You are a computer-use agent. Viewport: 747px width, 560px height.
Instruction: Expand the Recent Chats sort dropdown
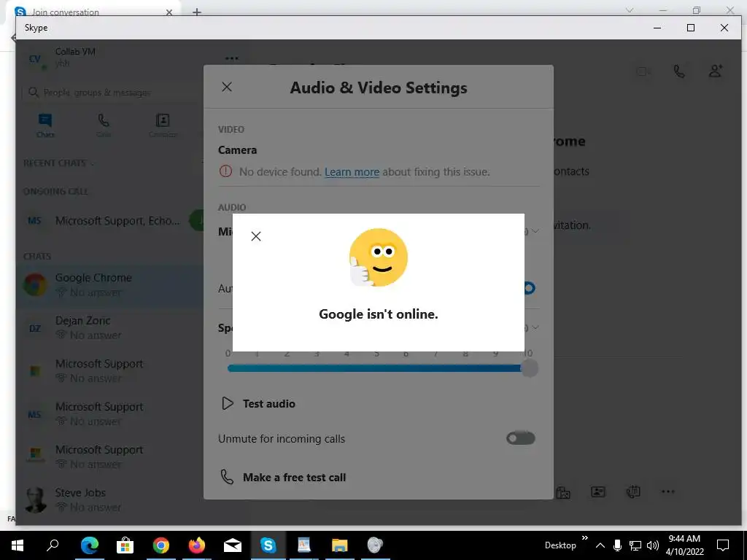93,164
